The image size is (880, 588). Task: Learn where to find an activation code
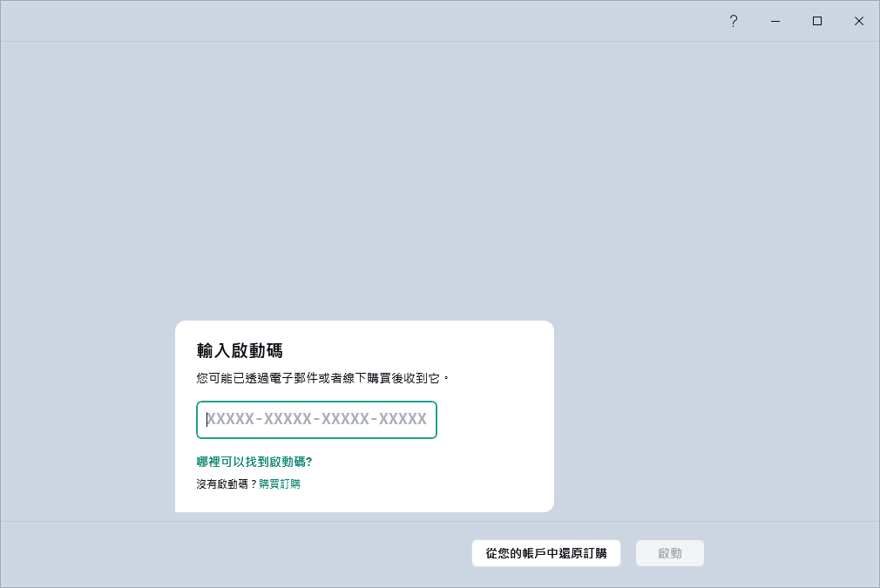254,462
